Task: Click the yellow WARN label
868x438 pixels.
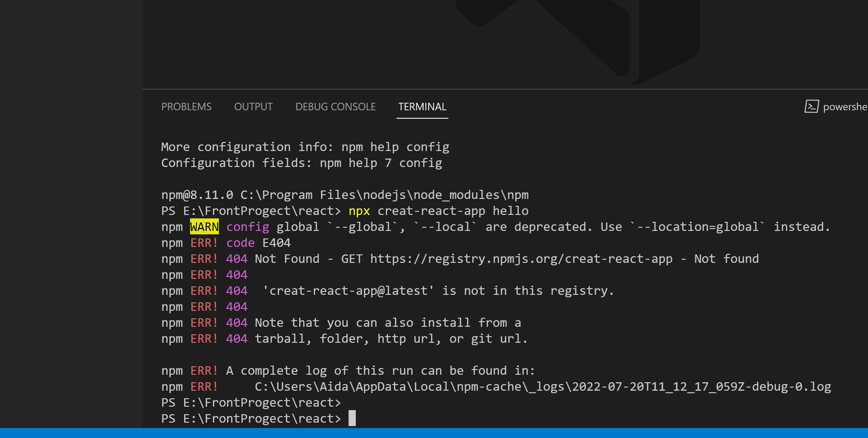Action: (x=204, y=227)
